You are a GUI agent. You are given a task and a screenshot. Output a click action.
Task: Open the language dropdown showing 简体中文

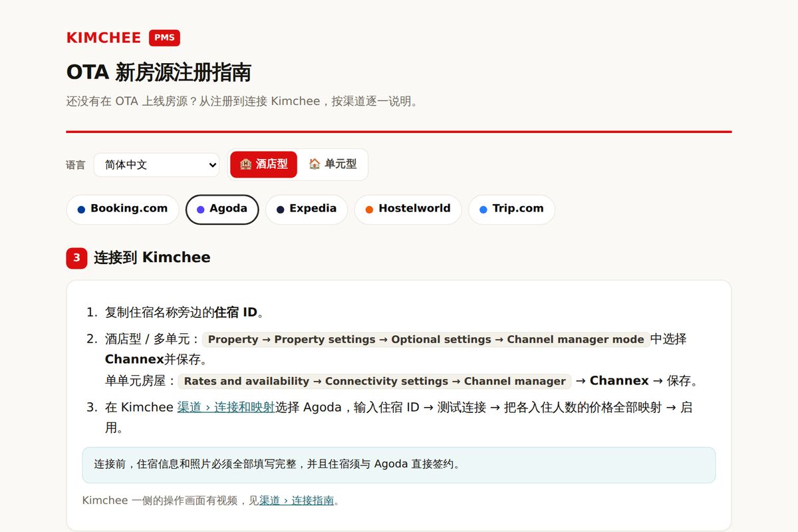[156, 165]
